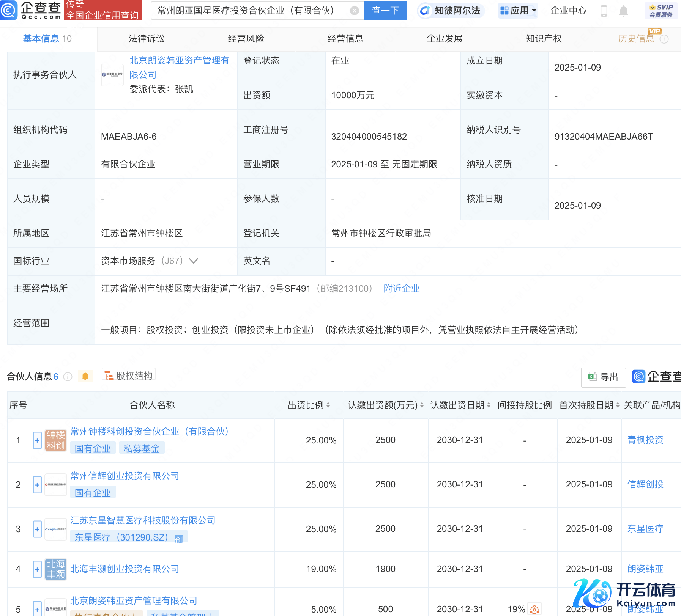Switch to 法律诉讼 tab
Viewport: 681px width, 616px height.
coord(147,39)
